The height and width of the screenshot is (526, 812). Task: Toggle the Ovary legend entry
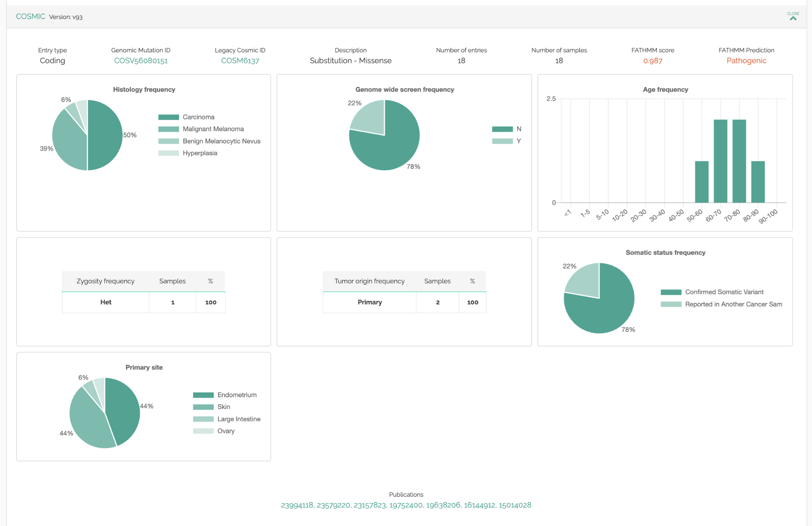(x=225, y=431)
